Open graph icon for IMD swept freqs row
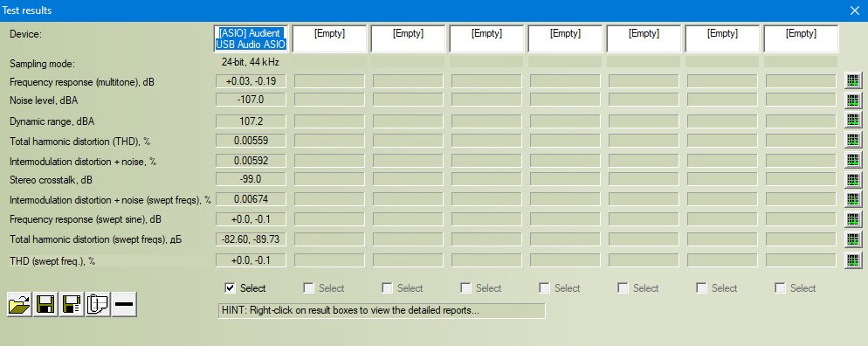The height and width of the screenshot is (346, 868). [x=853, y=199]
